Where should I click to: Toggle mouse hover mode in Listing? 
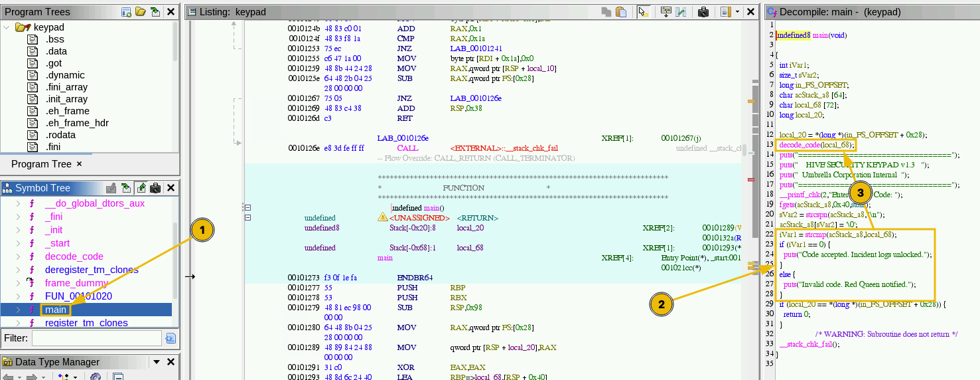point(642,11)
